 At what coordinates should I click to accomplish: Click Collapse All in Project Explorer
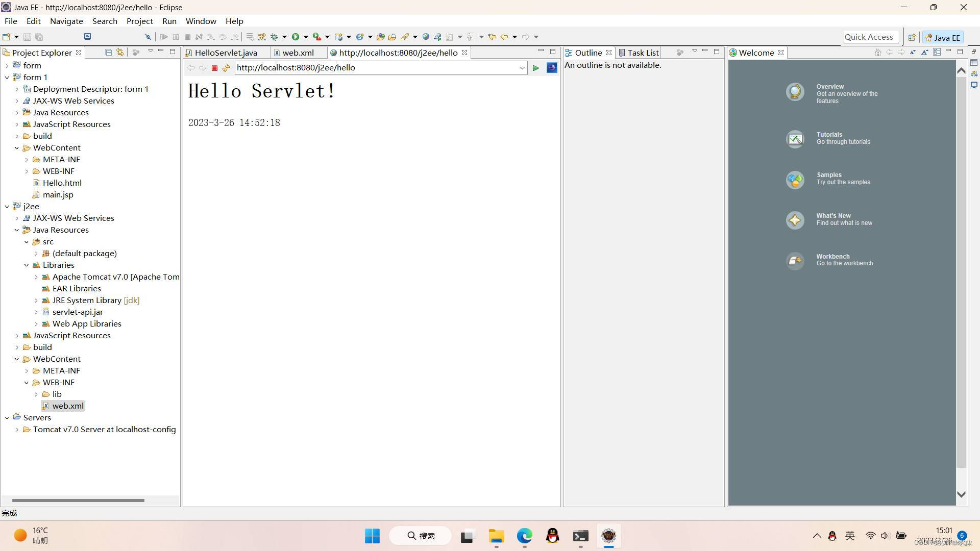coord(108,52)
